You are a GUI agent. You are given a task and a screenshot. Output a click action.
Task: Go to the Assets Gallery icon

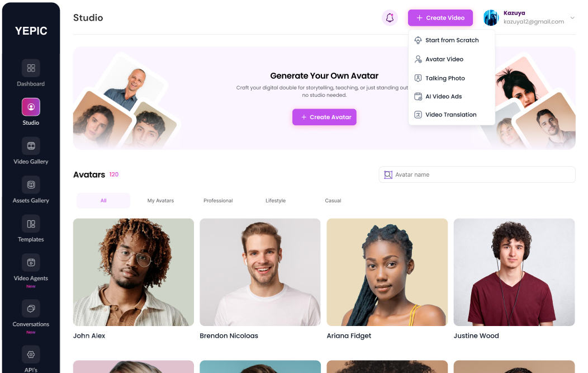click(31, 185)
